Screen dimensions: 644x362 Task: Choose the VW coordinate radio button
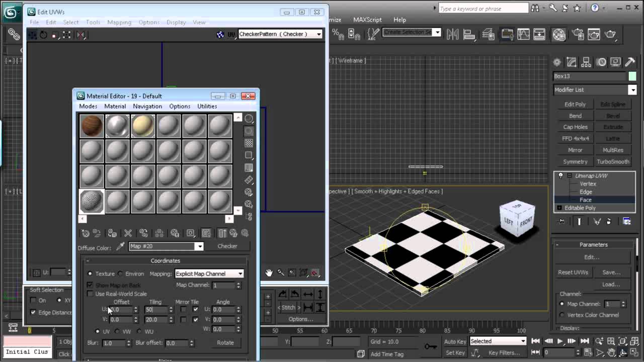click(x=117, y=332)
